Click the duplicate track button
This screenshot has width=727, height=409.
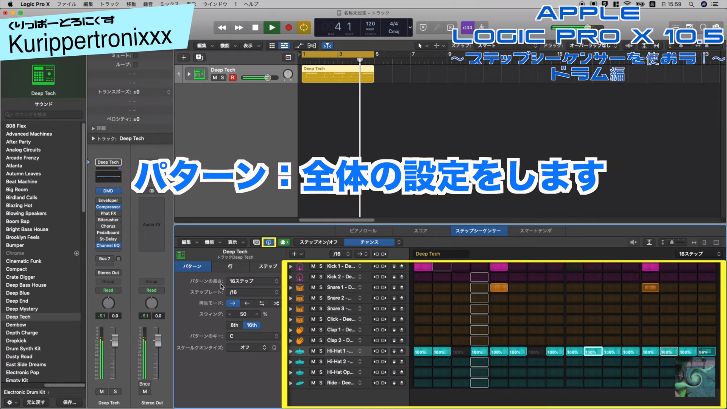click(199, 57)
